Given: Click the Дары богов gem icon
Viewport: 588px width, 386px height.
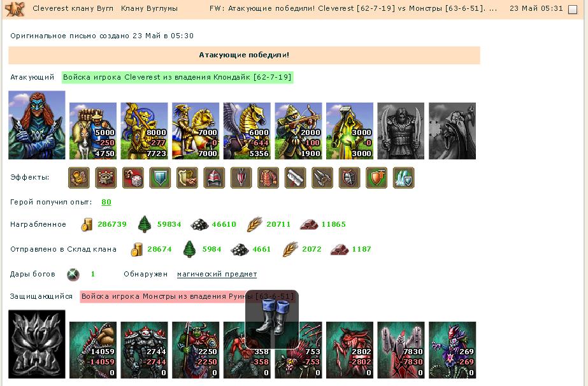Looking at the screenshot, I should click(73, 275).
